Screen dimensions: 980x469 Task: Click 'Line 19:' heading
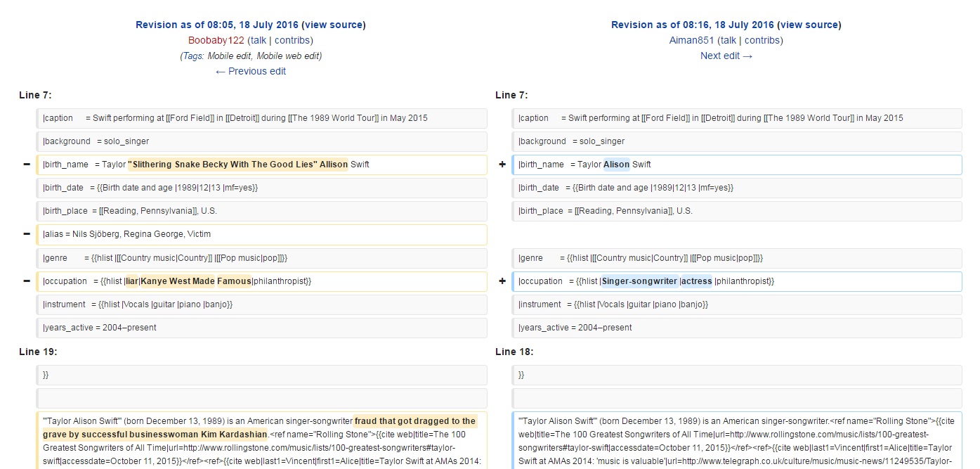click(x=38, y=352)
